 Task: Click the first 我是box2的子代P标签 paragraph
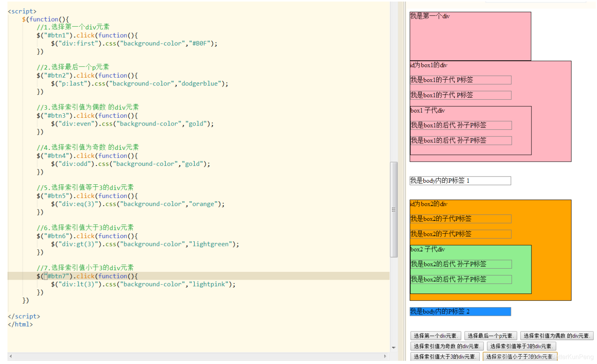pos(461,219)
